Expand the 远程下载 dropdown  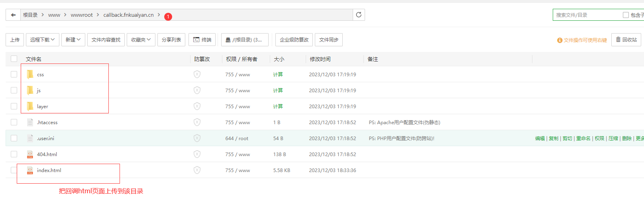(43, 40)
